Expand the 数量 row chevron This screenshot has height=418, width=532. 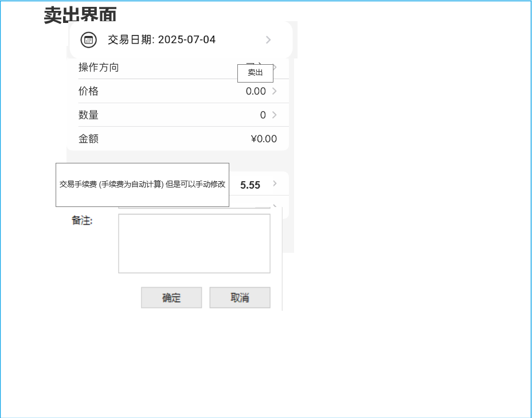click(x=274, y=114)
